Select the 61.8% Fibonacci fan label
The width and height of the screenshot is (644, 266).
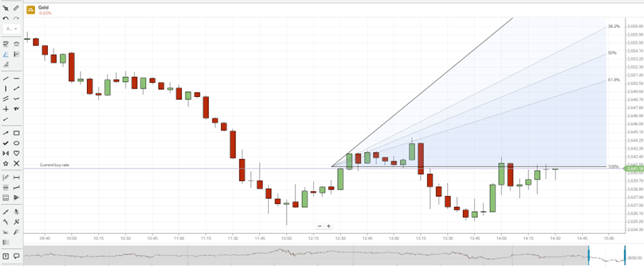coord(613,80)
